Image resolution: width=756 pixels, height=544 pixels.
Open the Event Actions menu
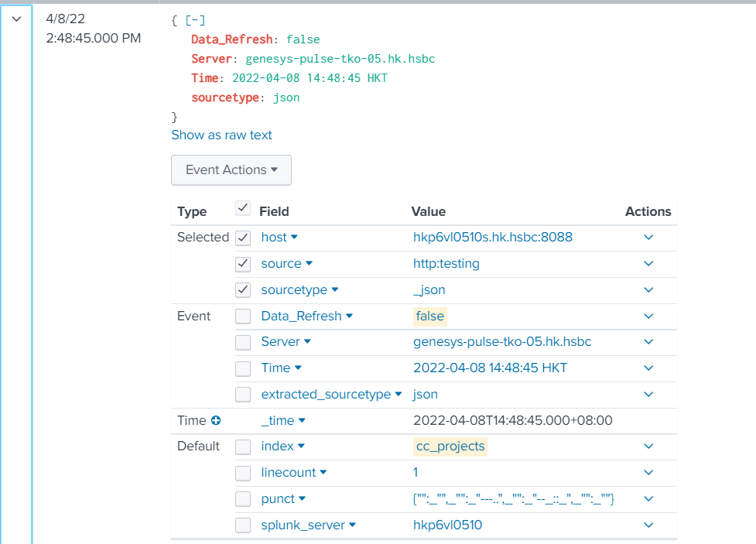231,170
